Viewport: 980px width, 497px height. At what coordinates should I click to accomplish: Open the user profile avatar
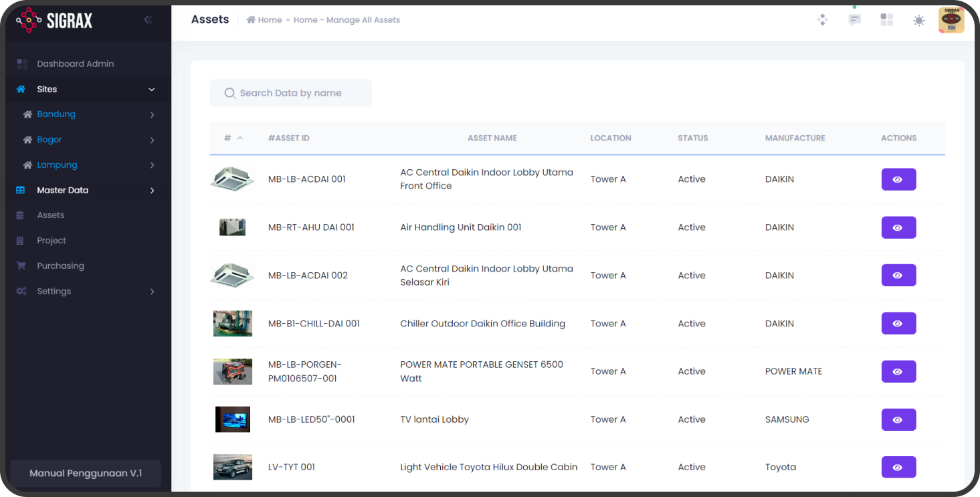pos(951,20)
